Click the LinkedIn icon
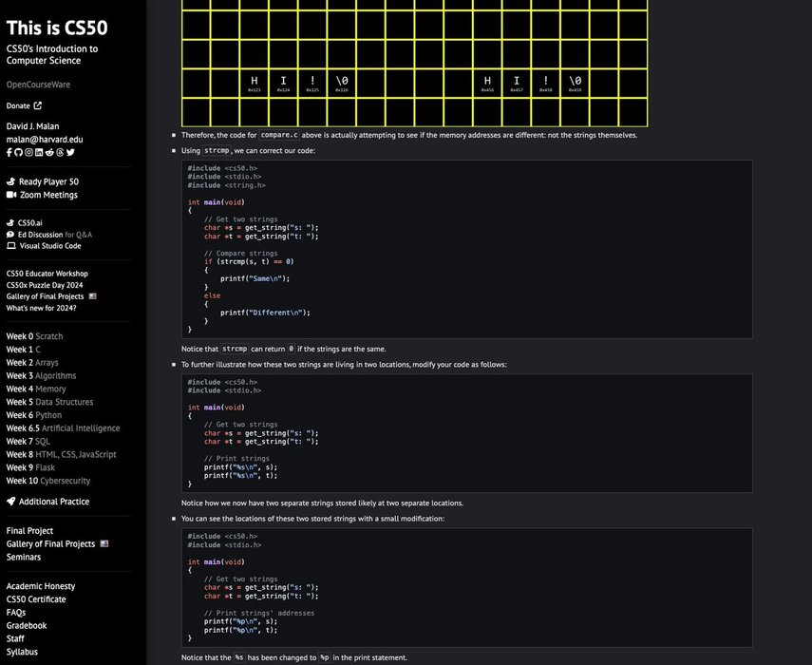 tap(39, 152)
